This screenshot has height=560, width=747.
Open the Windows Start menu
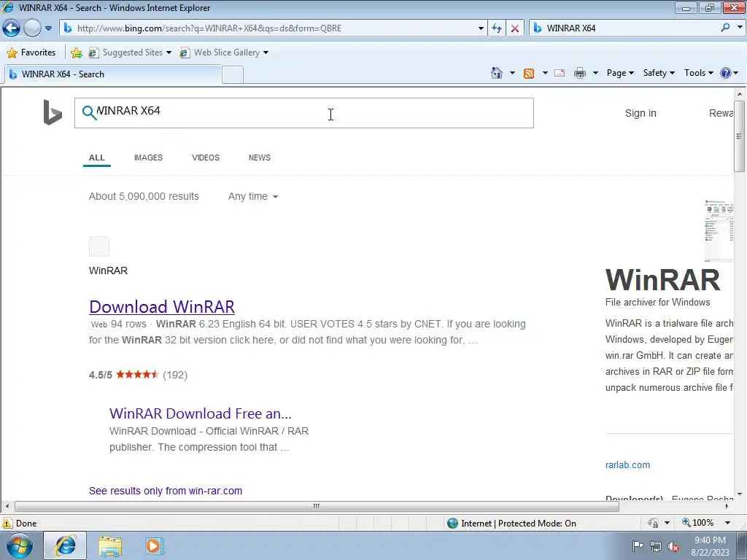pyautogui.click(x=19, y=545)
